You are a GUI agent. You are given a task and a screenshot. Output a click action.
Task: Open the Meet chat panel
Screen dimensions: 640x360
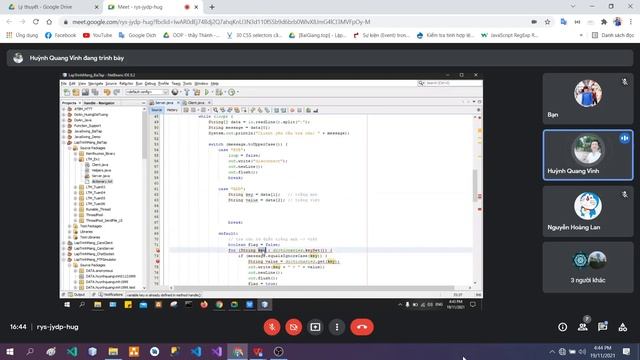[602, 327]
